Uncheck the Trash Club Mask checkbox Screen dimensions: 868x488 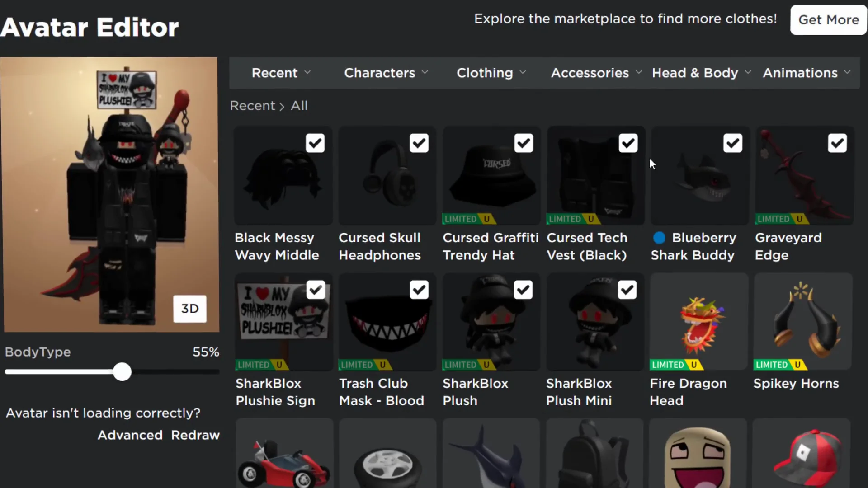419,290
